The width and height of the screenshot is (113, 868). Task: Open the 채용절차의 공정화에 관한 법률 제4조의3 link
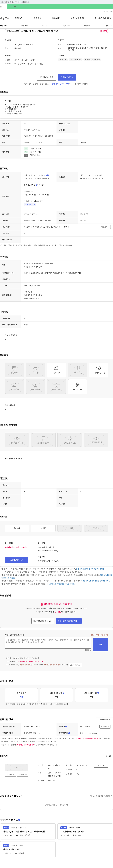point(90,569)
